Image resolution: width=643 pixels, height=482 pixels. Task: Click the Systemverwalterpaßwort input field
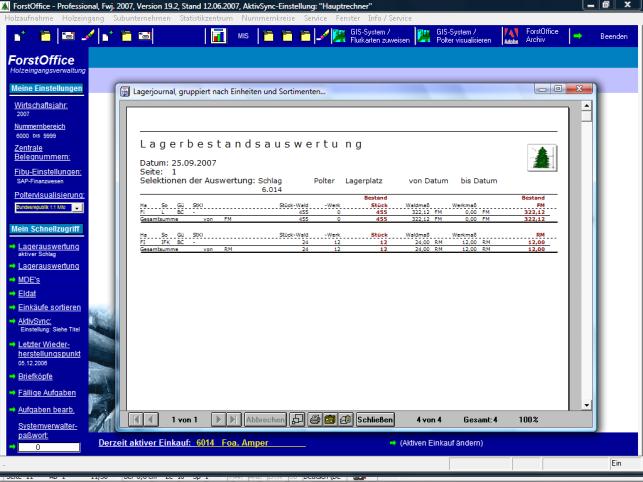(49, 447)
